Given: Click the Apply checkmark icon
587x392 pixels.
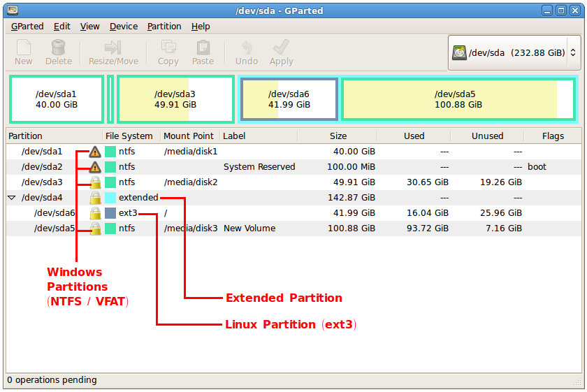Looking at the screenshot, I should (282, 48).
